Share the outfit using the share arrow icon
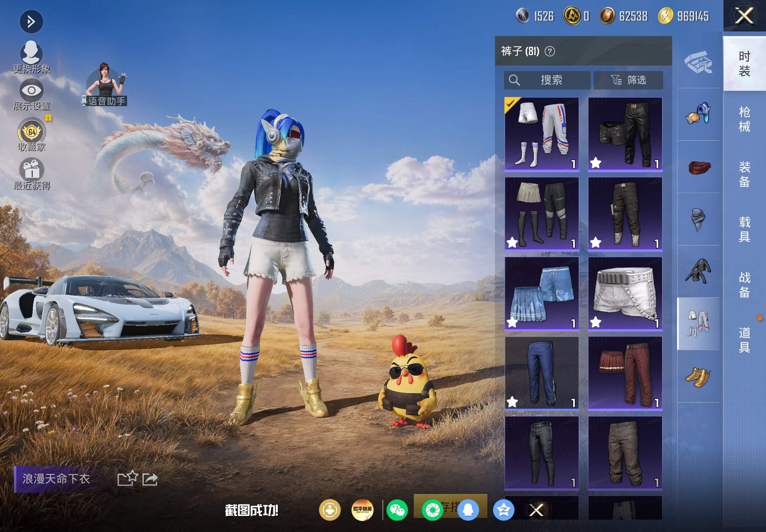Image resolution: width=766 pixels, height=532 pixels. point(150,479)
